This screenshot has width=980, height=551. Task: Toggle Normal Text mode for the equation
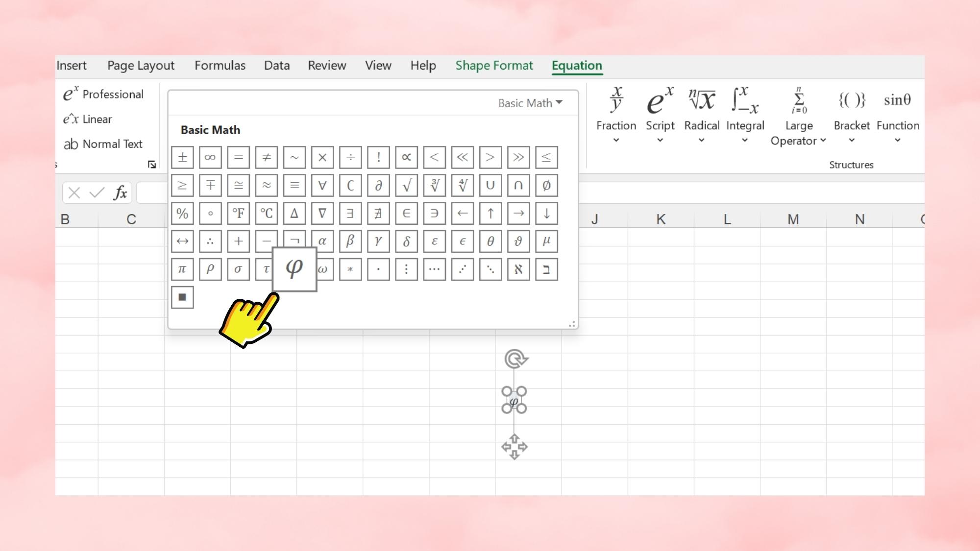coord(105,144)
